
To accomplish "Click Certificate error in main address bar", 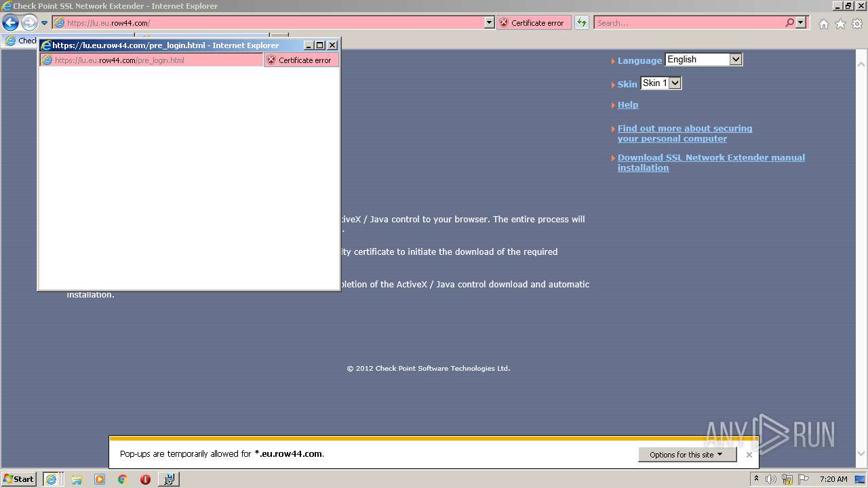I will (x=534, y=22).
